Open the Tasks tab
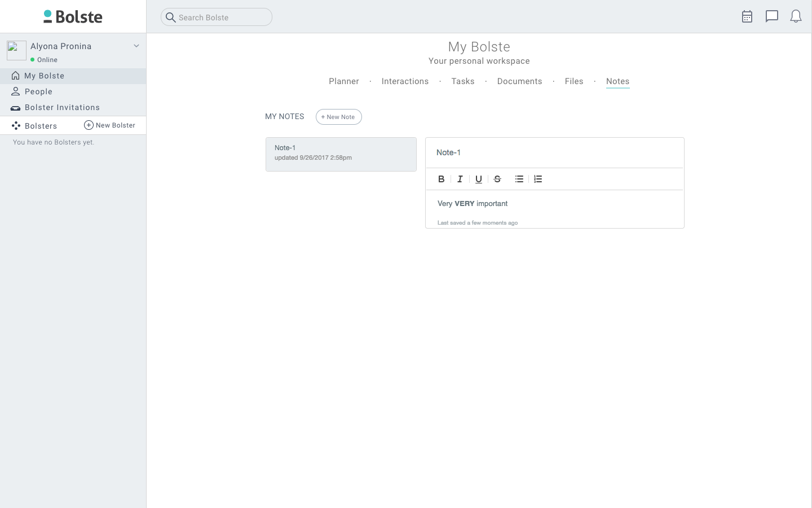 click(462, 81)
